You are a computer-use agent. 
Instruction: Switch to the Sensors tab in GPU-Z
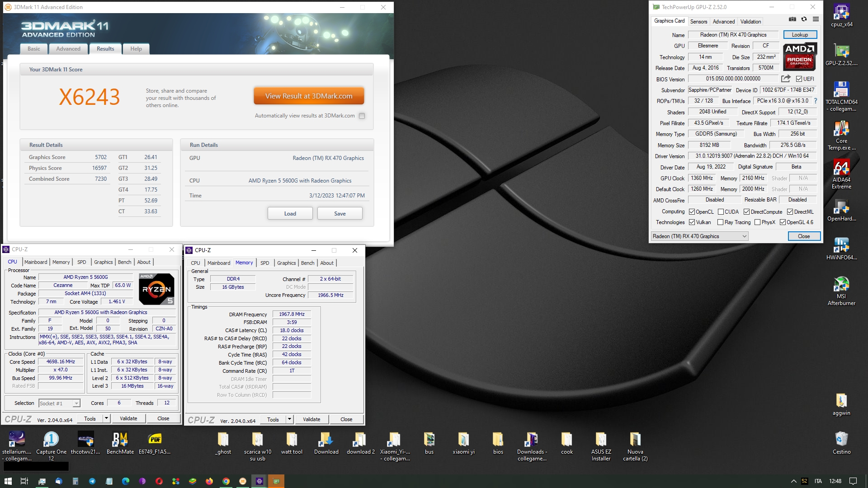coord(698,21)
